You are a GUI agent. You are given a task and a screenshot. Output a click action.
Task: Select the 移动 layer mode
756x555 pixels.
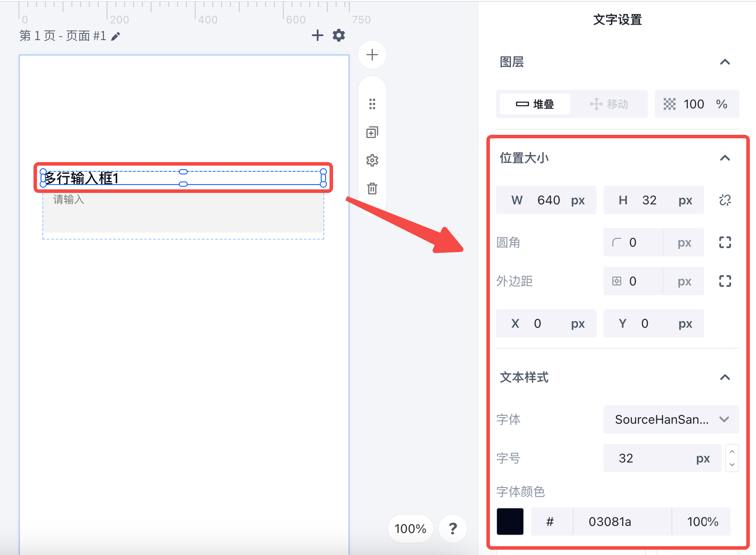(x=609, y=104)
